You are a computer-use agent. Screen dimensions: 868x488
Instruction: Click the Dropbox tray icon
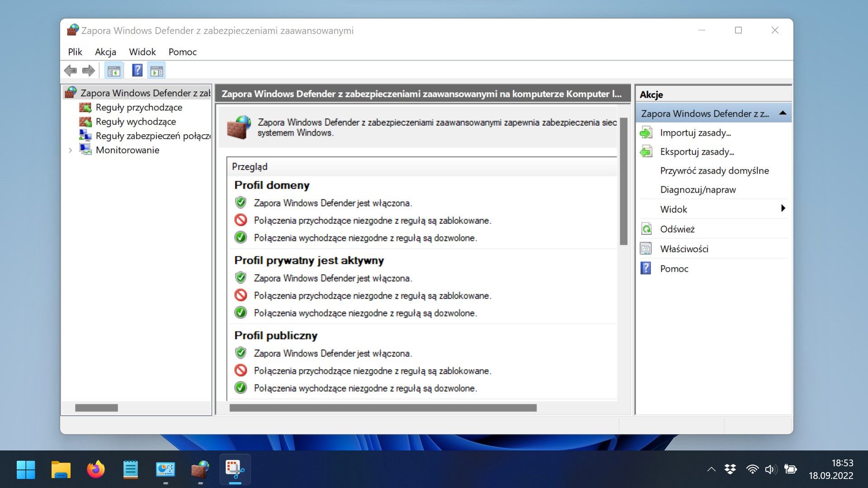pos(730,469)
